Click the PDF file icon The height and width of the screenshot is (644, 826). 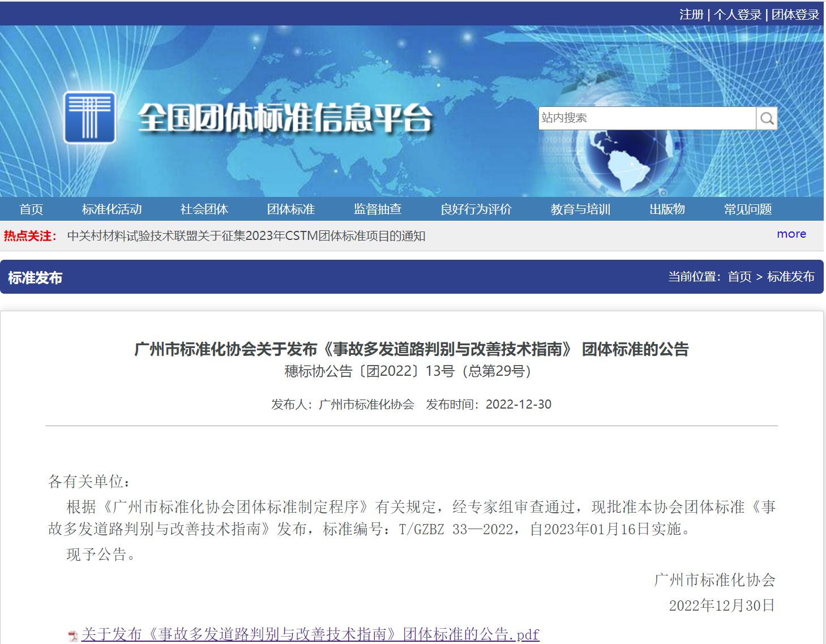tap(73, 636)
